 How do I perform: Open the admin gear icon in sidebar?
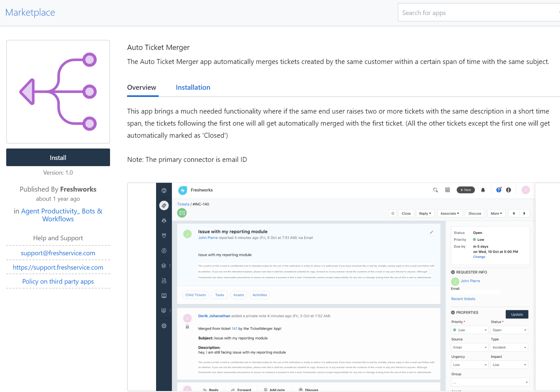coord(164,326)
